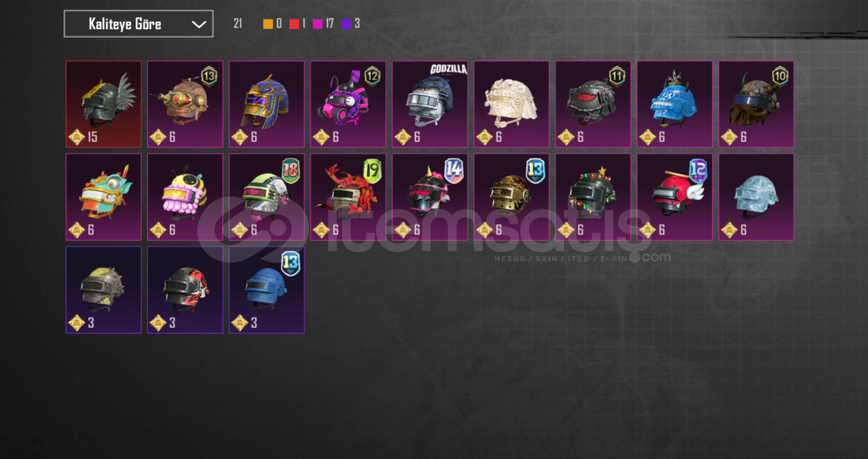Viewport: 868px width, 459px height.
Task: Select the red crab helmet badge 19
Action: [348, 197]
